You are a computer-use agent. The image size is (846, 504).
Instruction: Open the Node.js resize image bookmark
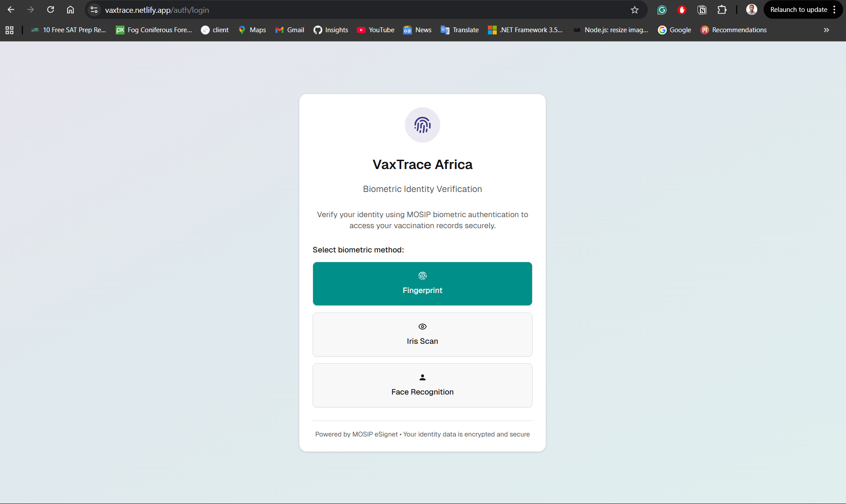[610, 30]
